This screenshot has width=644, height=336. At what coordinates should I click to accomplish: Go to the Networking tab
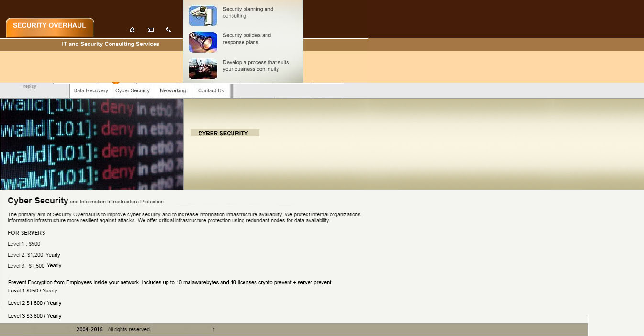[173, 90]
